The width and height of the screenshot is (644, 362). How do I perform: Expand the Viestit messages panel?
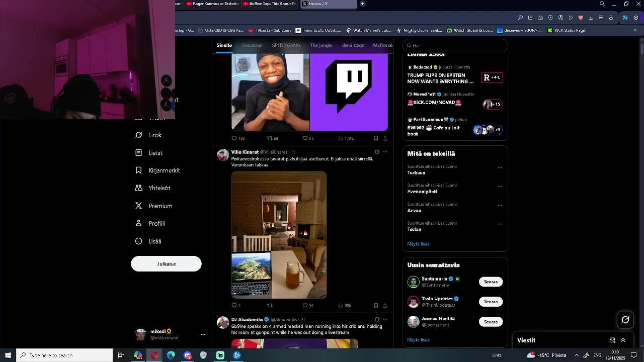click(623, 340)
